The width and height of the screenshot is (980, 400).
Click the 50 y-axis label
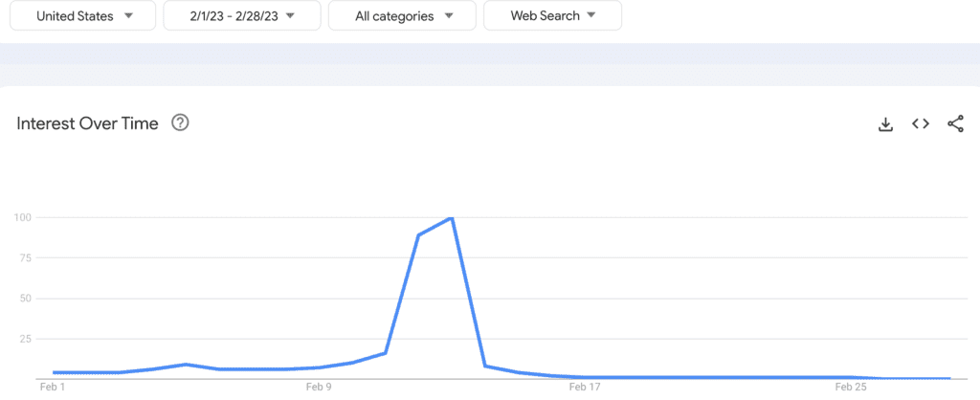[26, 299]
